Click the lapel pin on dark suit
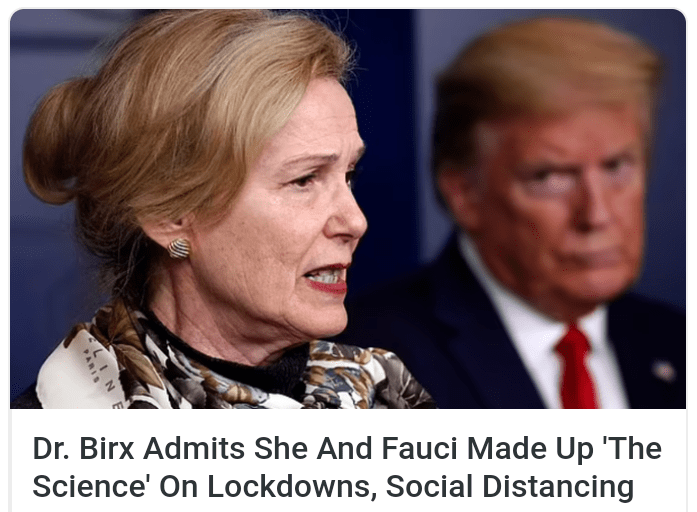This screenshot has height=512, width=697. click(x=664, y=371)
